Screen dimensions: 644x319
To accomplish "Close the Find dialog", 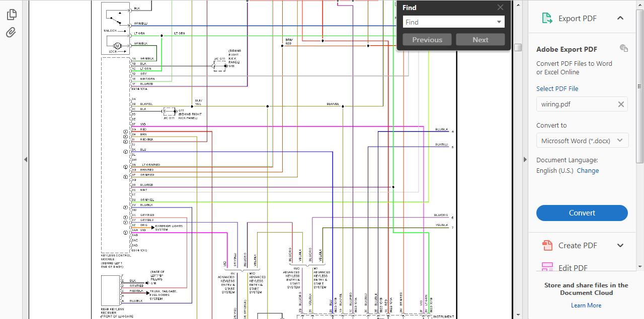I will click(500, 8).
